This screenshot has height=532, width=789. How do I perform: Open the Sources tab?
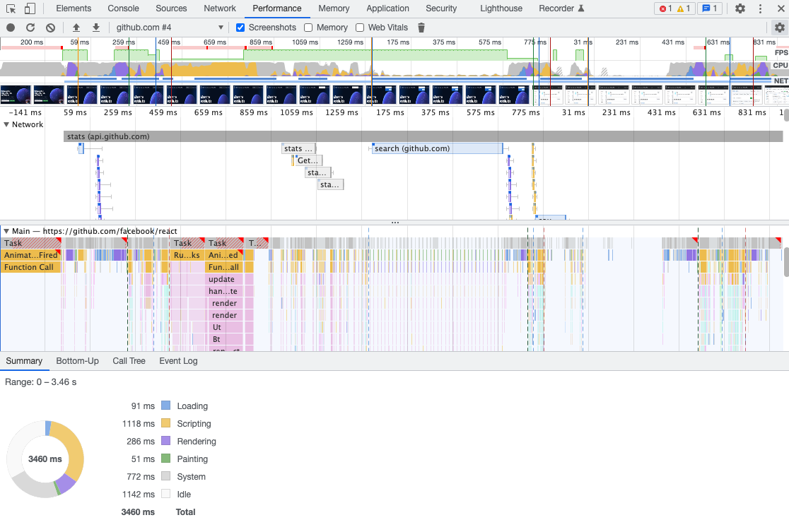point(171,8)
